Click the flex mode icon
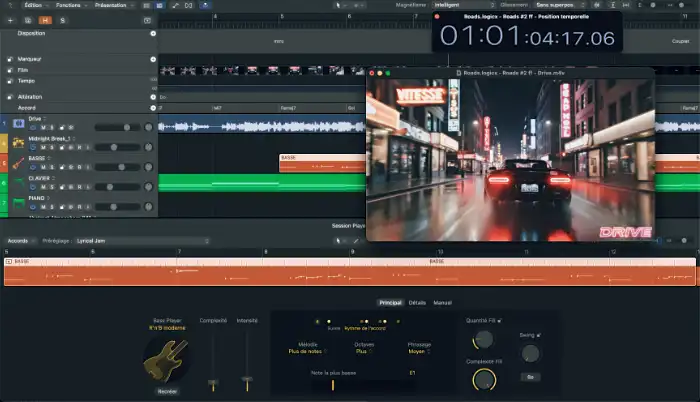This screenshot has height=402, width=700. click(x=188, y=5)
